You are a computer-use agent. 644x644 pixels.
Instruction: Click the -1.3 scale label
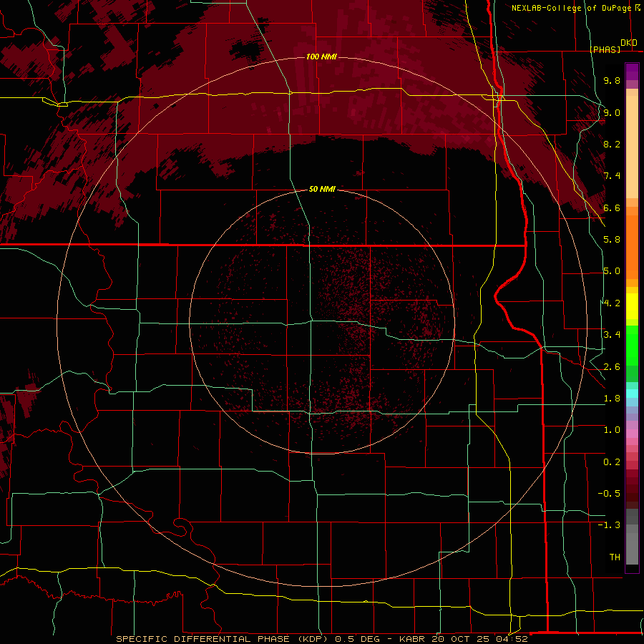(609, 525)
